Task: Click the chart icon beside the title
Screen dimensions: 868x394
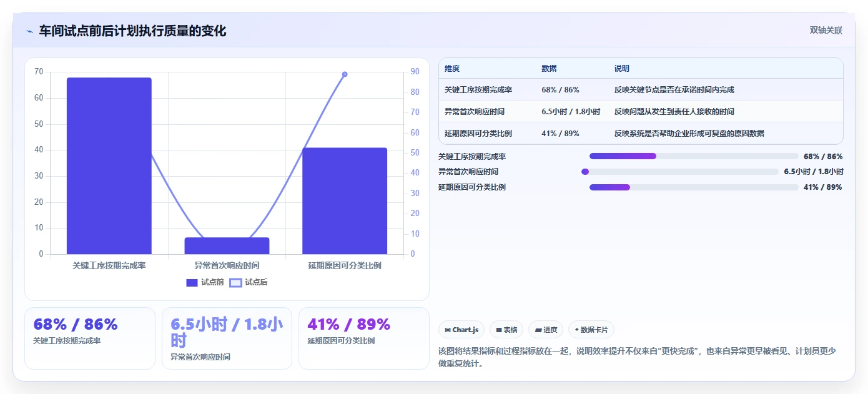Action: tap(29, 31)
